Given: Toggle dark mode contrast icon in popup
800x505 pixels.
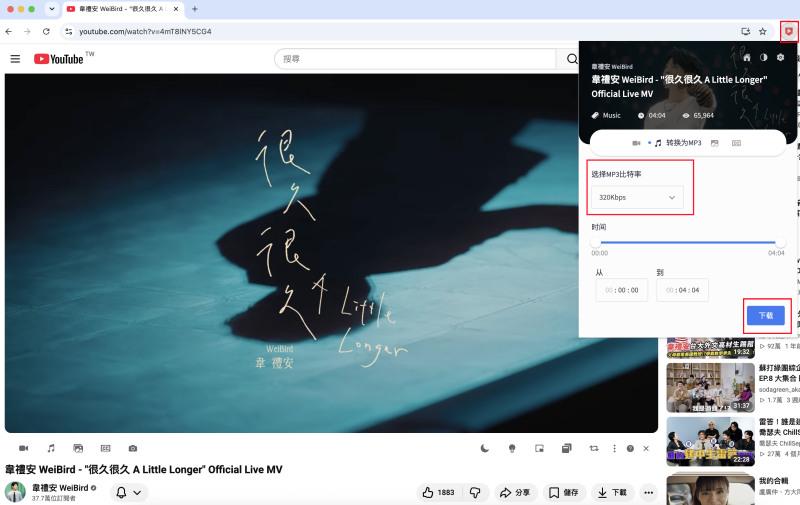Looking at the screenshot, I should pyautogui.click(x=764, y=58).
